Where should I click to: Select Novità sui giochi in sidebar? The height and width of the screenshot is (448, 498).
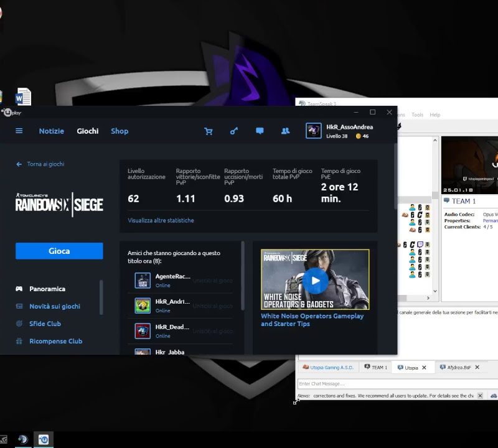(x=55, y=306)
